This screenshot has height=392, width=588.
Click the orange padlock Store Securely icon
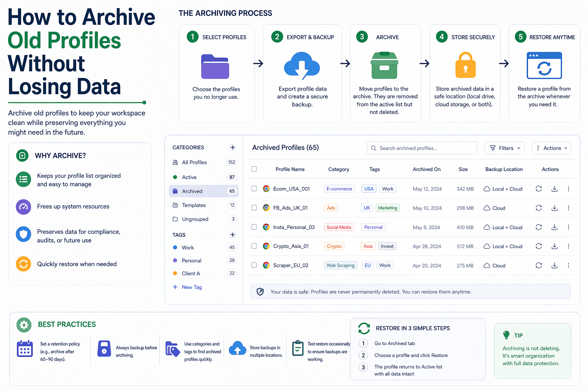pyautogui.click(x=465, y=65)
